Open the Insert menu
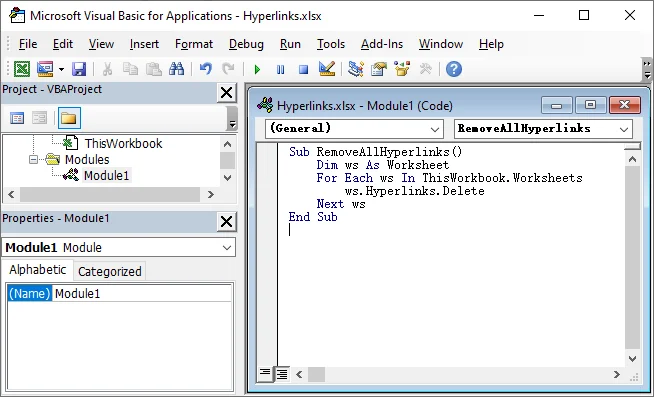Screen dimensions: 654x397 (x=144, y=44)
